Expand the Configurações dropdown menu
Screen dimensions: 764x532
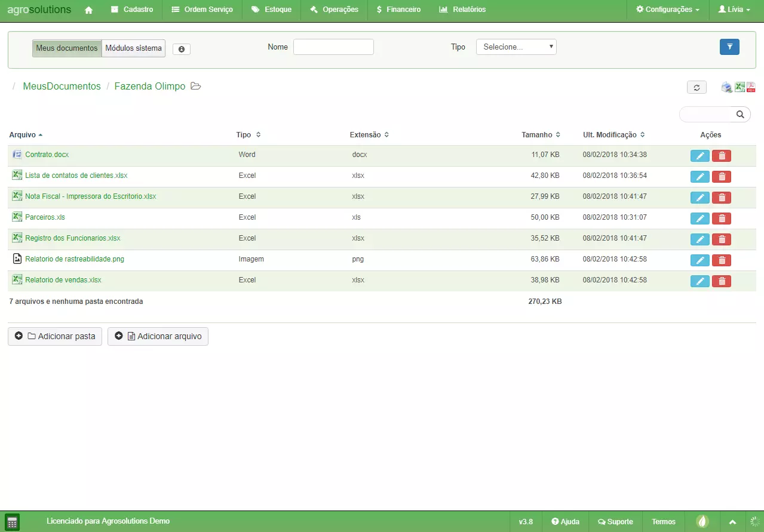[x=667, y=10]
